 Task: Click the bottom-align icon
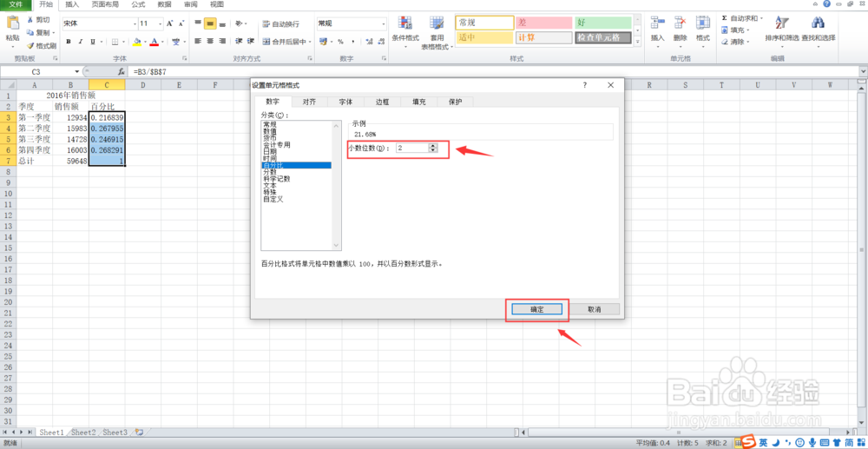[222, 23]
